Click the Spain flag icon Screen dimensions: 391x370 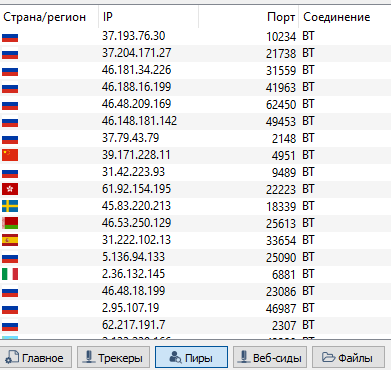coord(10,240)
